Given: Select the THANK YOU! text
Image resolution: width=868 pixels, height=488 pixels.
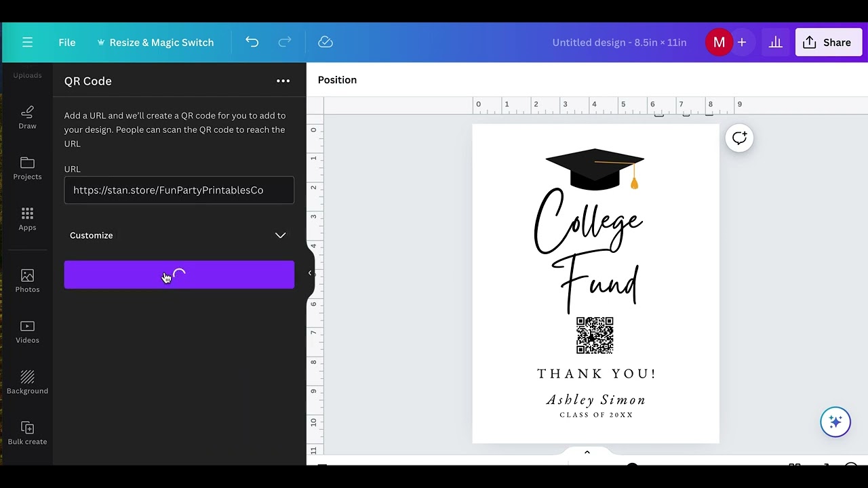Looking at the screenshot, I should click(597, 373).
